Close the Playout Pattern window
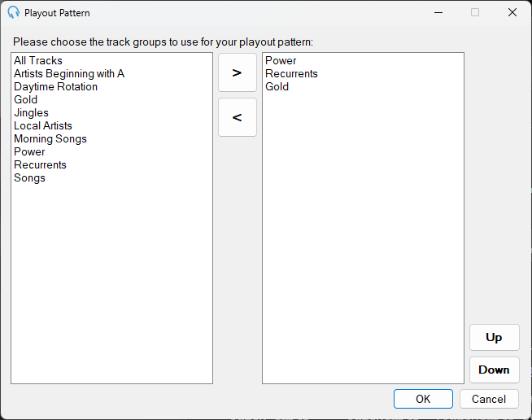Viewport: 532px width, 420px height. click(x=512, y=12)
